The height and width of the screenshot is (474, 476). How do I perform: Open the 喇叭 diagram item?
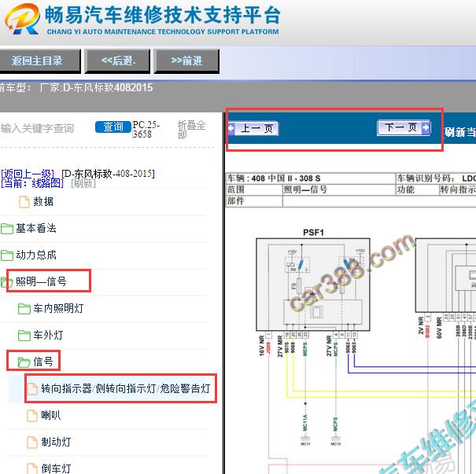(51, 415)
